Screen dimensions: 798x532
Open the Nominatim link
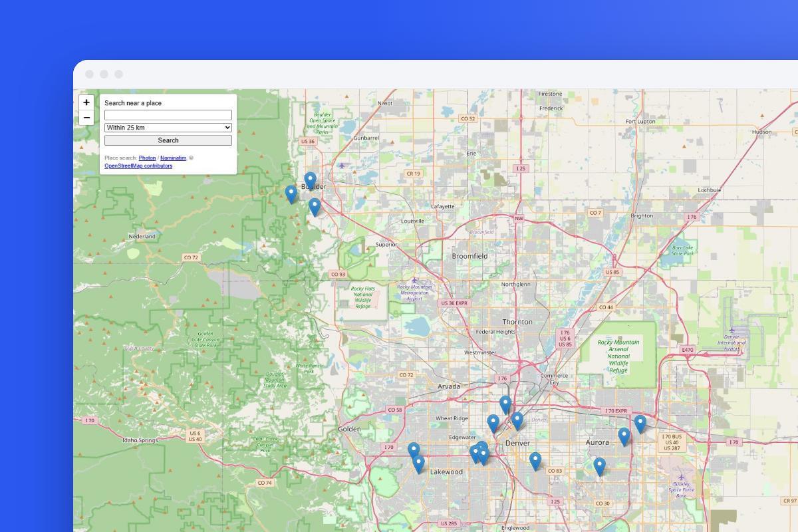pos(173,158)
